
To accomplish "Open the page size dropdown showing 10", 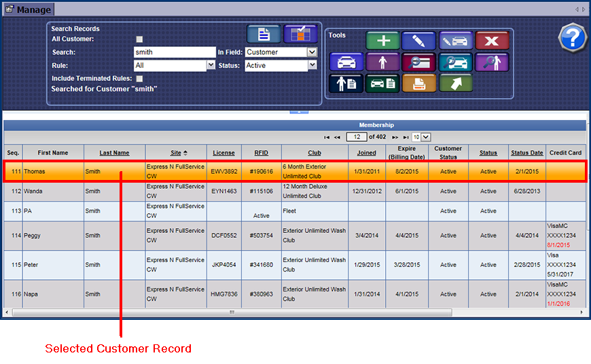I will click(421, 137).
